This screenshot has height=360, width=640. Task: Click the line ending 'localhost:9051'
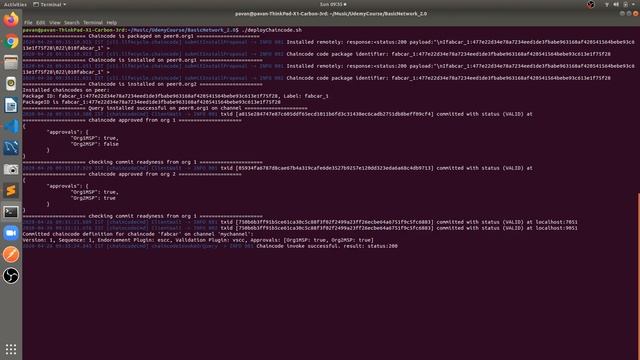(x=300, y=228)
